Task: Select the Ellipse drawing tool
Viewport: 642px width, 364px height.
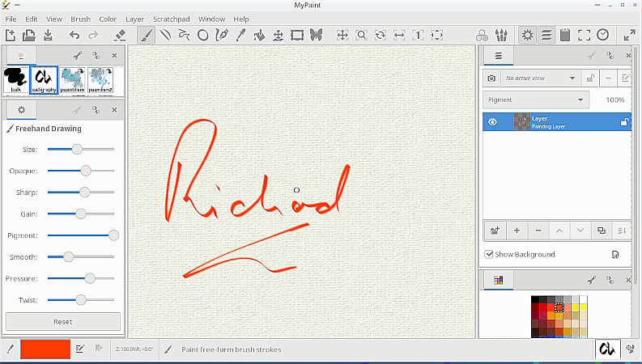Action: pyautogui.click(x=203, y=35)
